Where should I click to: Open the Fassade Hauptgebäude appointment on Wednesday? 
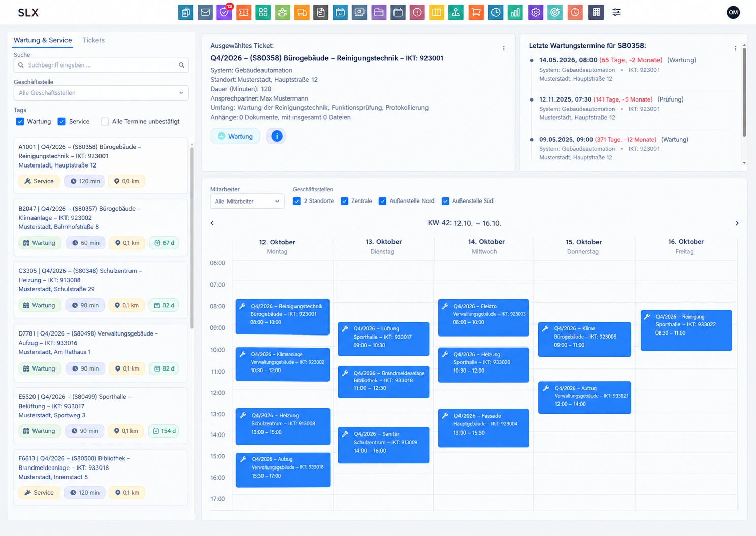click(483, 428)
